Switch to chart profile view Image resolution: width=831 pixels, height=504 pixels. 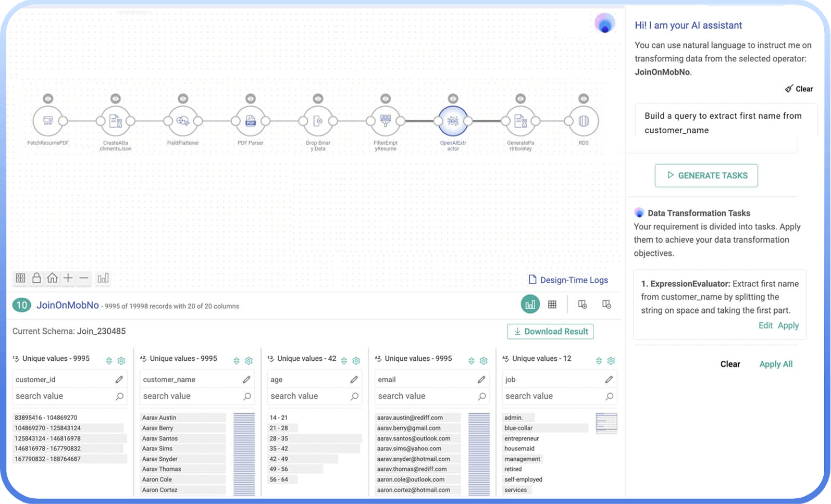pos(530,305)
